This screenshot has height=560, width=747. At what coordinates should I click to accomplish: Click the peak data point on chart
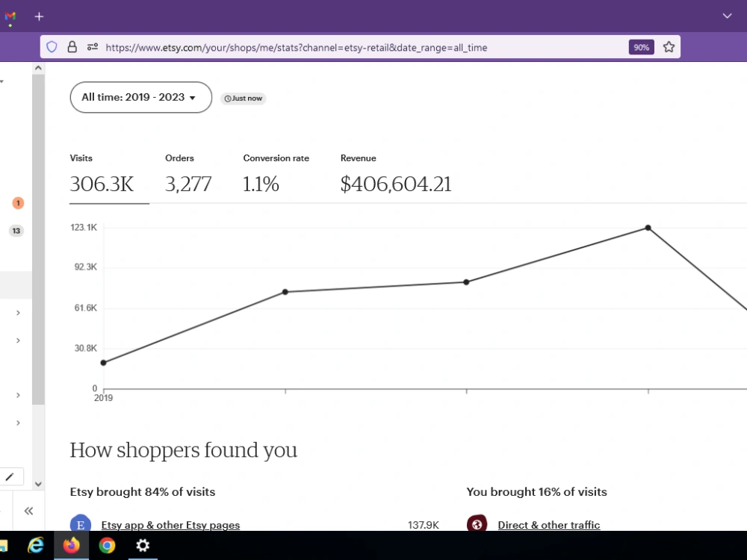coord(648,228)
